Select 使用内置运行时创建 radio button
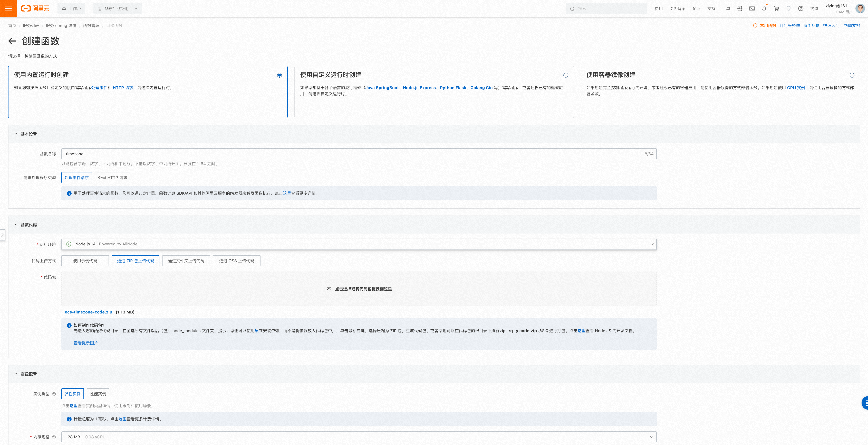Viewport: 868px width, 445px height. point(279,75)
